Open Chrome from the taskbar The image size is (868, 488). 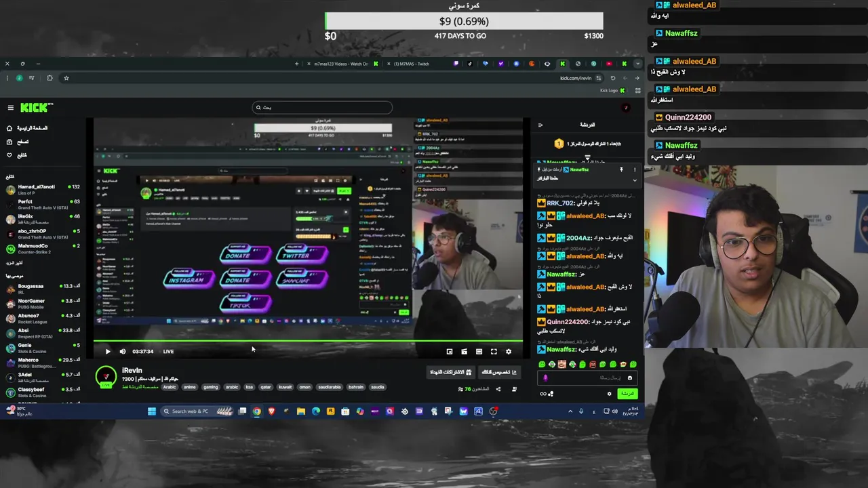pyautogui.click(x=257, y=411)
